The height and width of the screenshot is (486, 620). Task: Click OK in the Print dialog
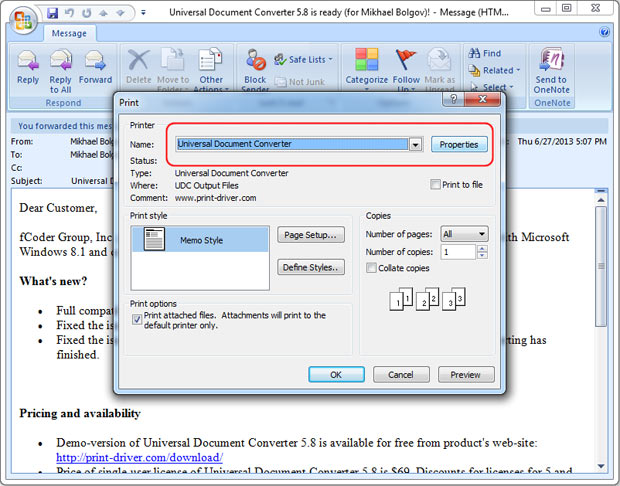[336, 374]
